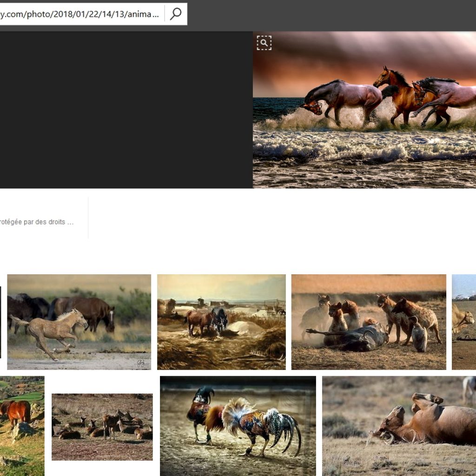The image size is (476, 476).
Task: Open thumbnail of fighting roosters
Action: coord(238,426)
